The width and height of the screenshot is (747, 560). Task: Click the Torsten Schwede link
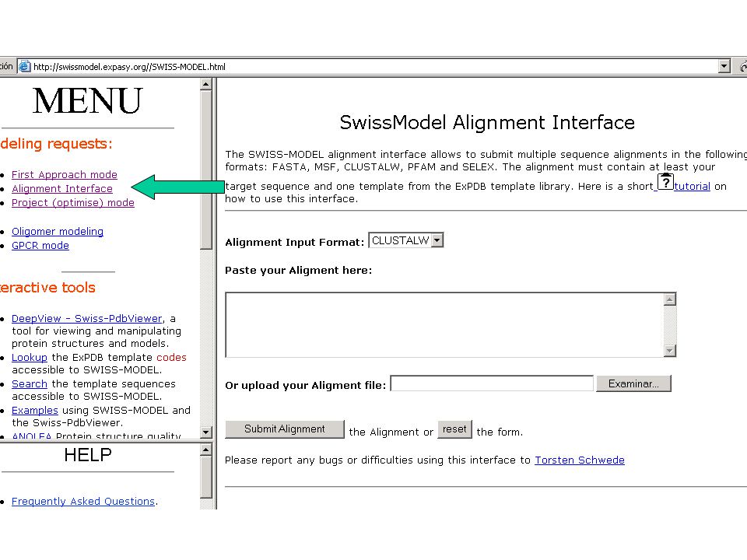(579, 460)
